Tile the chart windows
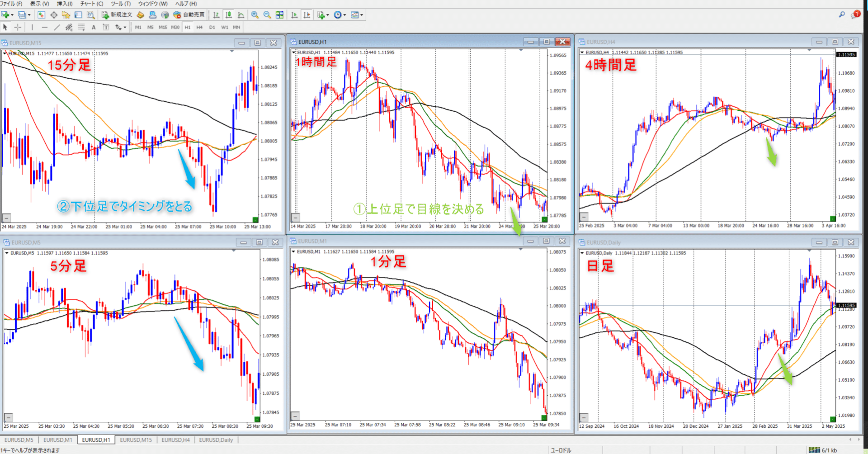The width and height of the screenshot is (868, 454). coord(280,15)
